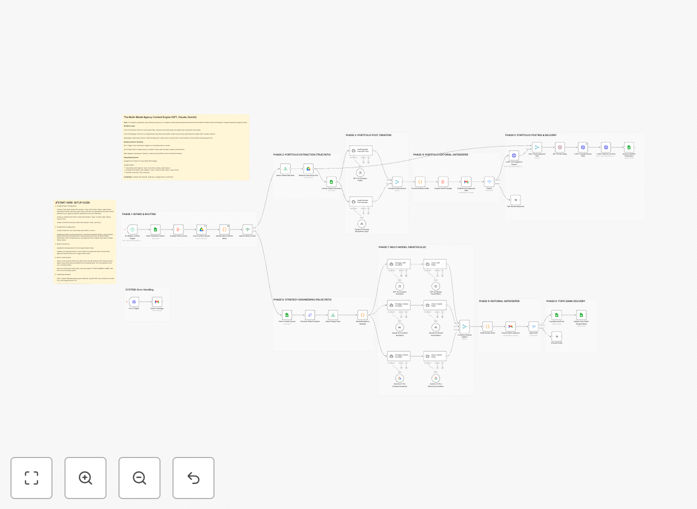Viewport: 697px width, 509px height.
Task: Select the red node before Phase 4 Gmail
Action: coord(443,181)
